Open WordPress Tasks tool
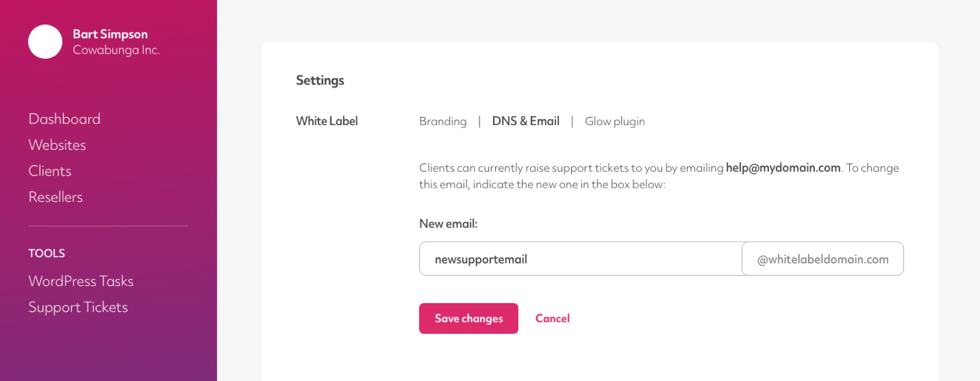The width and height of the screenshot is (980, 381). (x=81, y=281)
